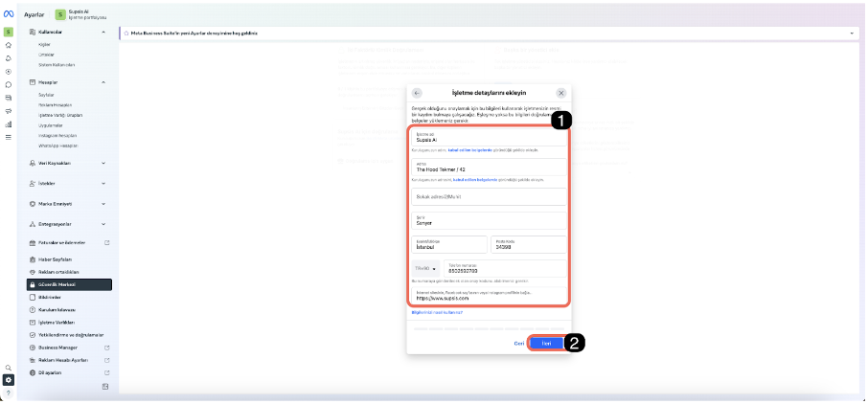Click the İleri button

pyautogui.click(x=546, y=343)
